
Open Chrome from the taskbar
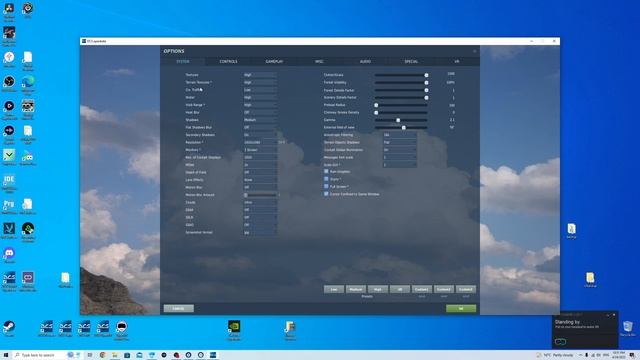tap(102, 355)
